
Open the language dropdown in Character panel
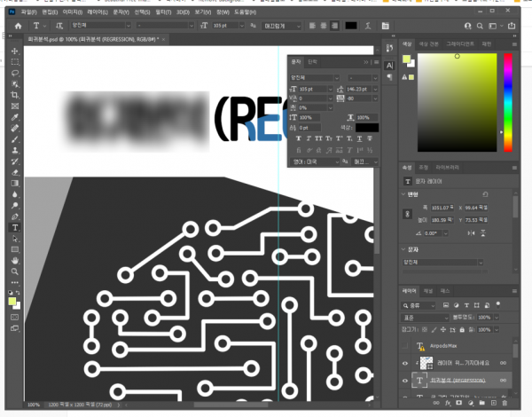[315, 162]
